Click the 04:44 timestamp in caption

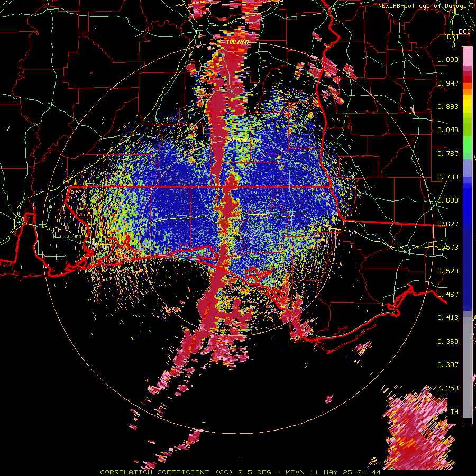click(x=369, y=472)
